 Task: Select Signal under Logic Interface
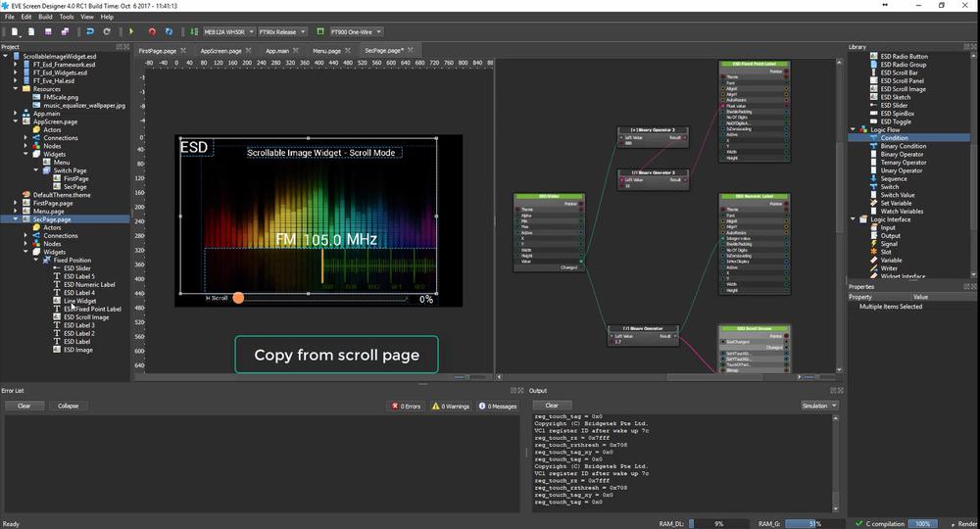pyautogui.click(x=889, y=244)
